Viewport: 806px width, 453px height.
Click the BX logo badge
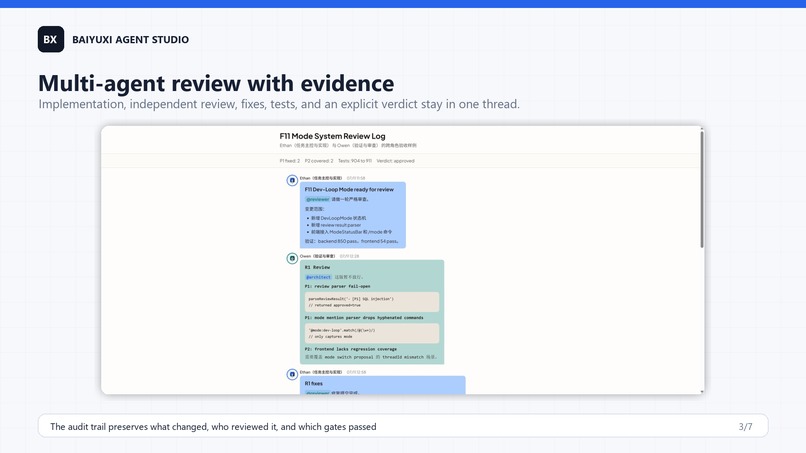coord(51,40)
